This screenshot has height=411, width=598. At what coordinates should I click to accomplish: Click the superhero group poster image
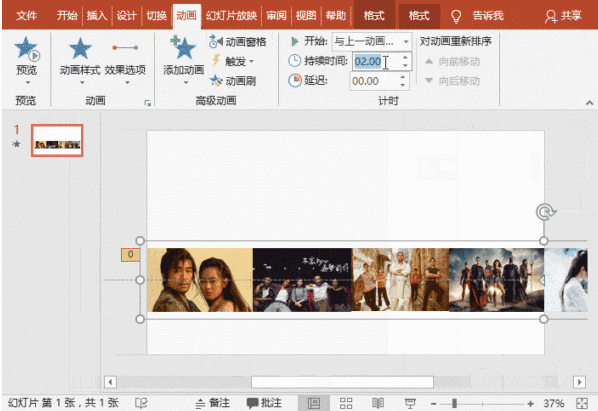pos(496,280)
